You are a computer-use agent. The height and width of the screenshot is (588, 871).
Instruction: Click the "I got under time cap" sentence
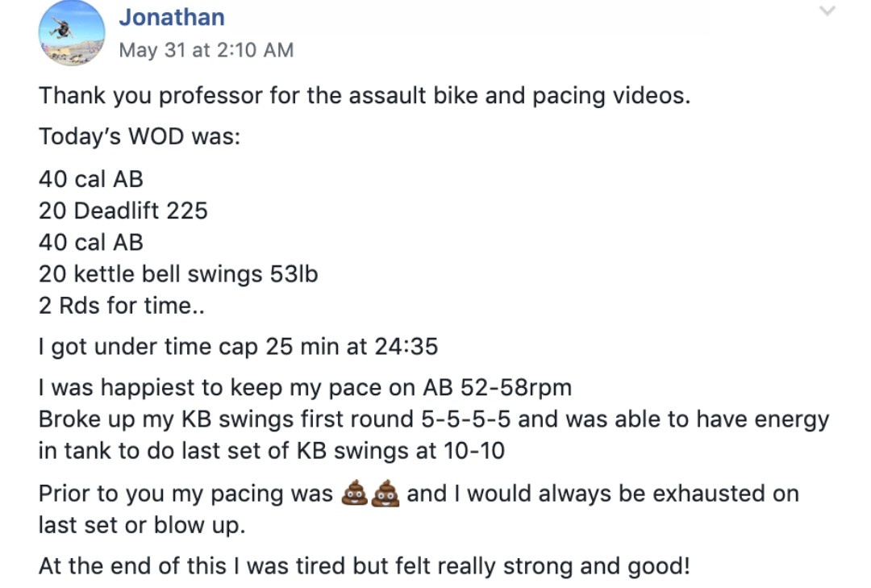pos(238,347)
